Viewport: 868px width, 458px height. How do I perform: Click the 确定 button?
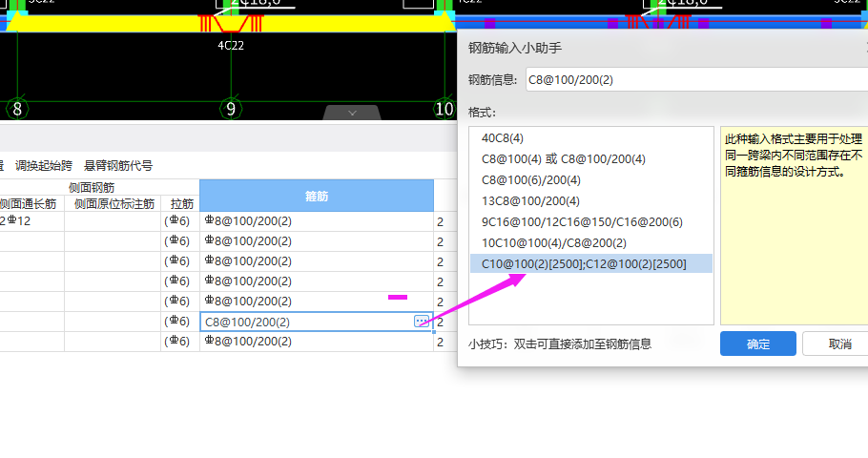(758, 343)
